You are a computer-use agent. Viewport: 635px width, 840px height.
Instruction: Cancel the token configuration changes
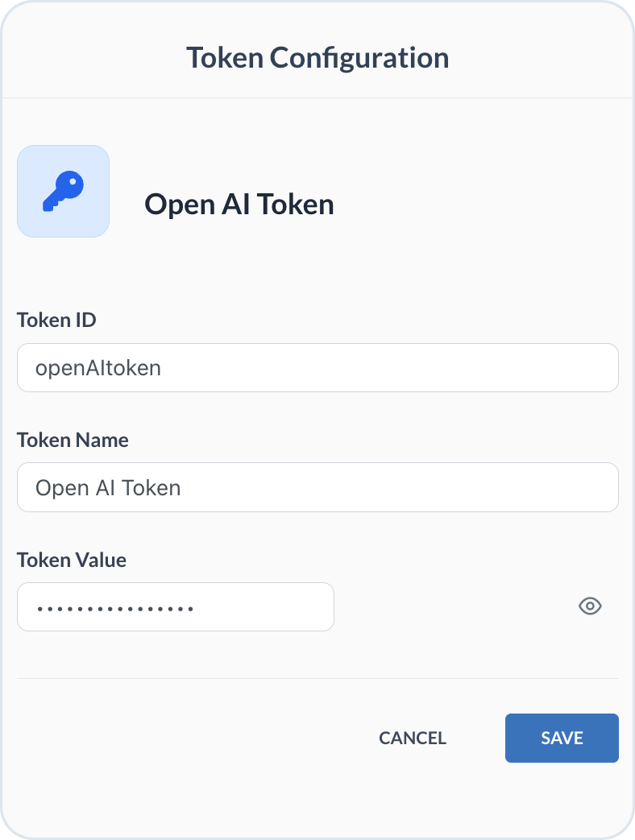[412, 738]
